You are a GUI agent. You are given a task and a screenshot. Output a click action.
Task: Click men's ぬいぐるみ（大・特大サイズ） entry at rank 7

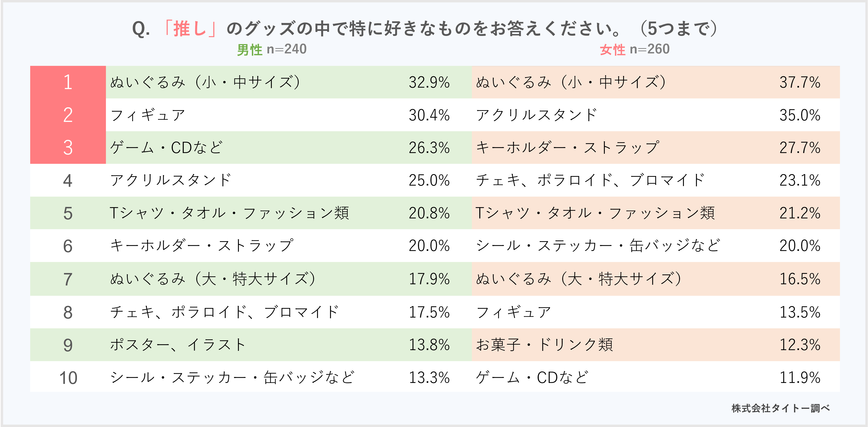pos(213,279)
